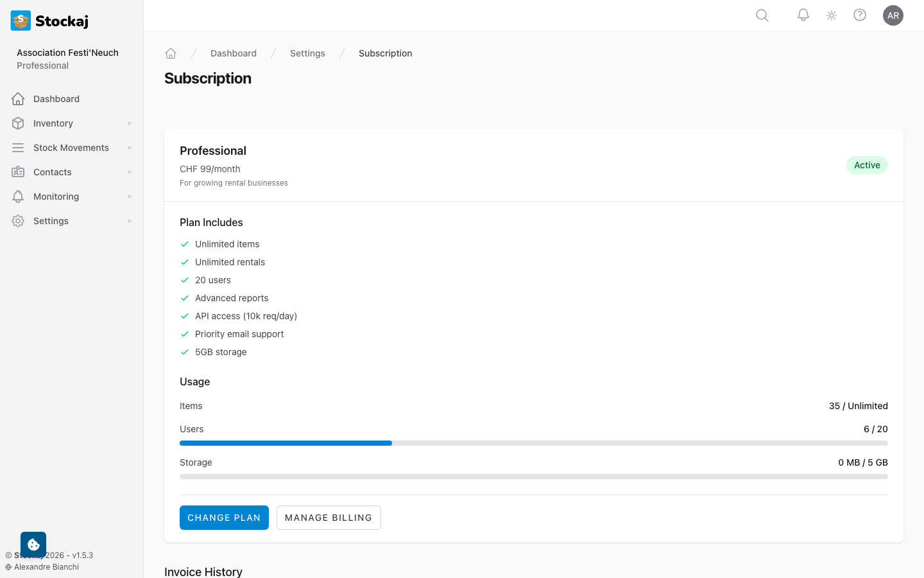Click the Advanced reports checkmark icon

185,298
